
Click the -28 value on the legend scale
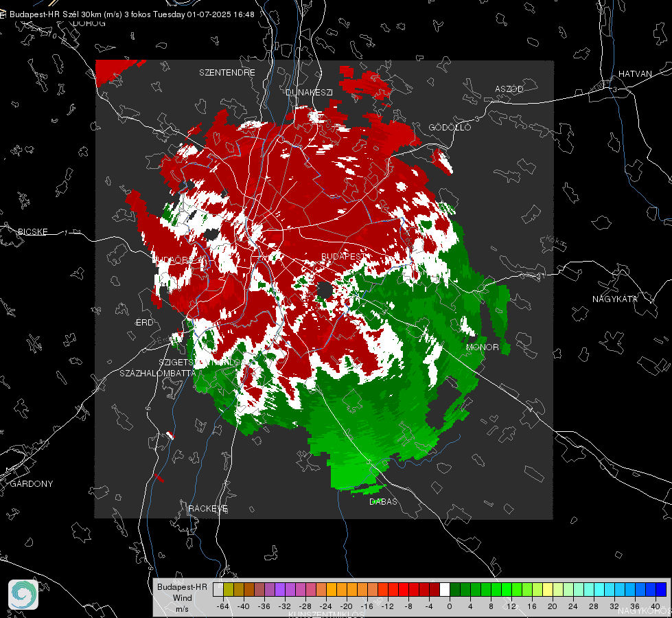[x=305, y=606]
